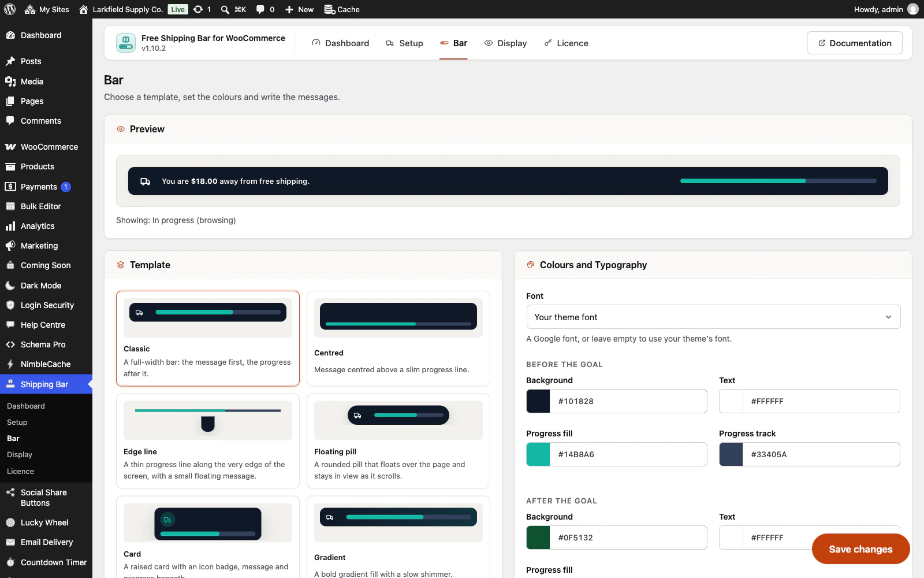The width and height of the screenshot is (924, 578).
Task: Click the Free Shipping Bar plugin logo
Action: click(126, 43)
